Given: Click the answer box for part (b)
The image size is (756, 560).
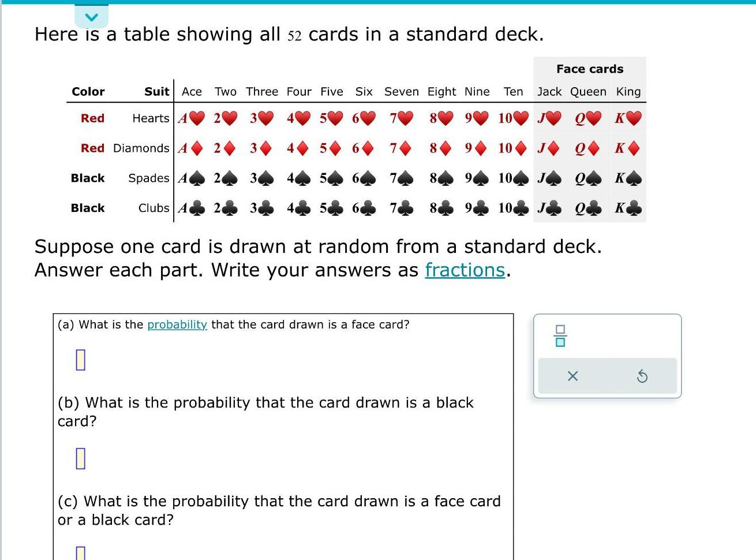Looking at the screenshot, I should pos(80,458).
